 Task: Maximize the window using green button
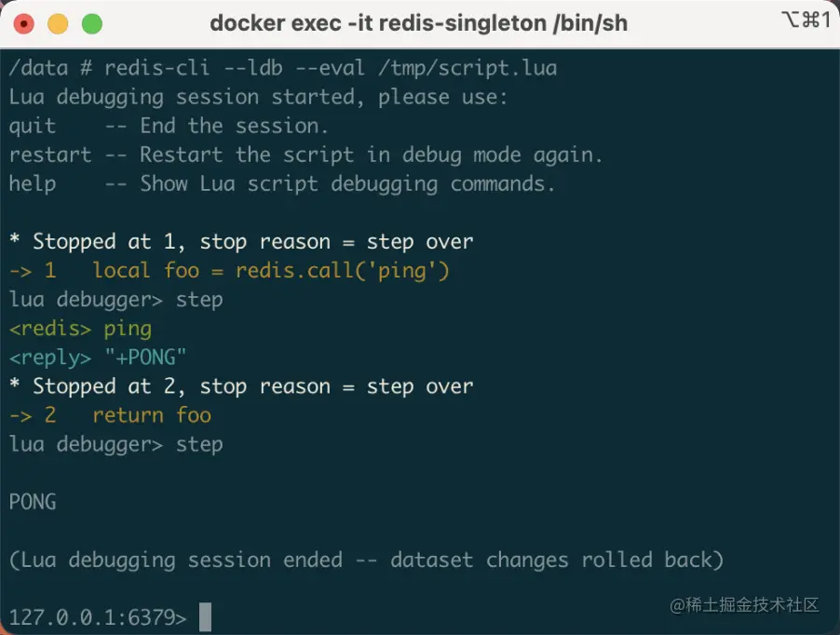coord(92,24)
